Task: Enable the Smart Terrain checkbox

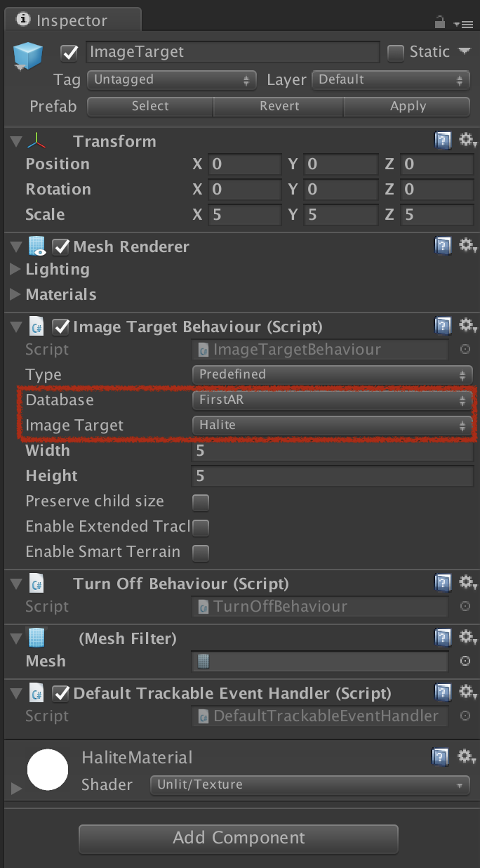Action: pos(201,553)
